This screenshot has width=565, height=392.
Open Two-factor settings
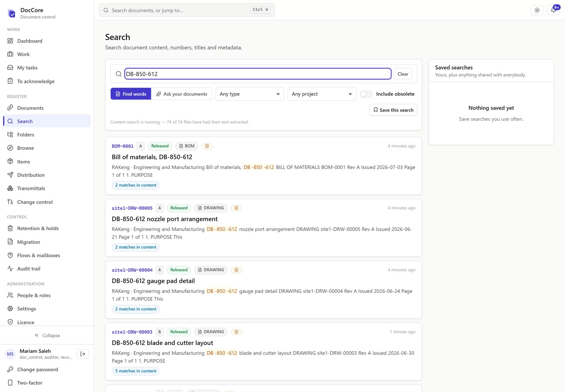47,383
